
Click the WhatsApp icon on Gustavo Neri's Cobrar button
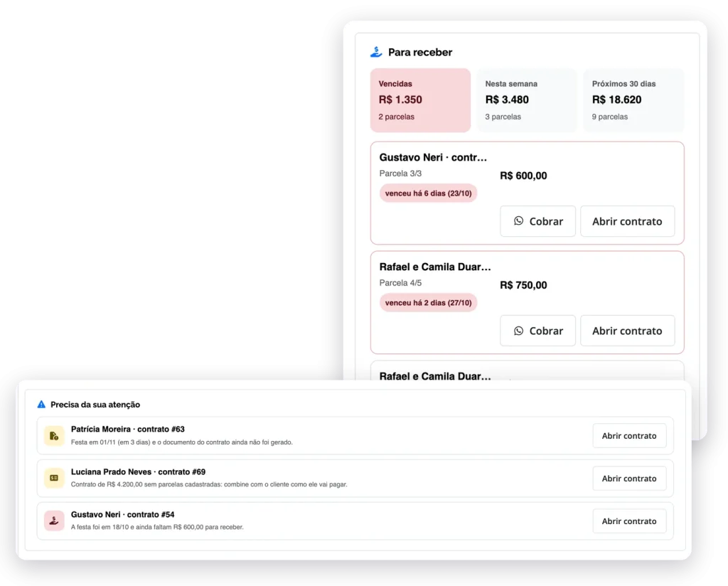(x=518, y=221)
